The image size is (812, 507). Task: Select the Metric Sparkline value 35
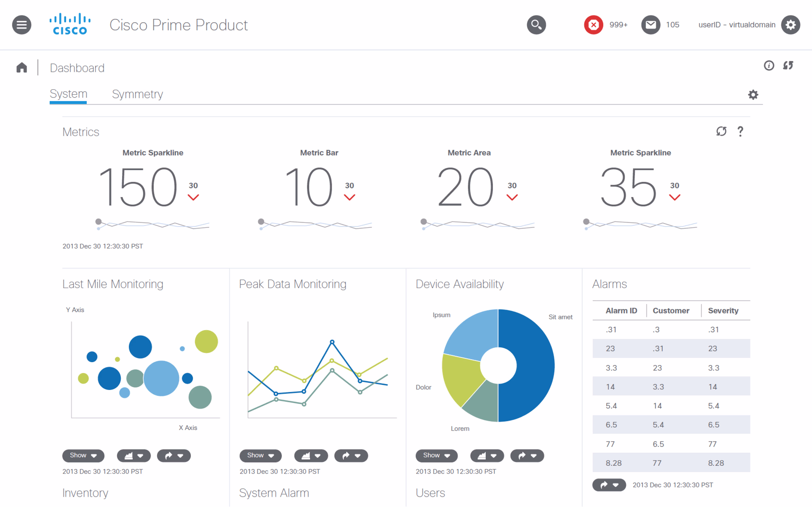(628, 186)
